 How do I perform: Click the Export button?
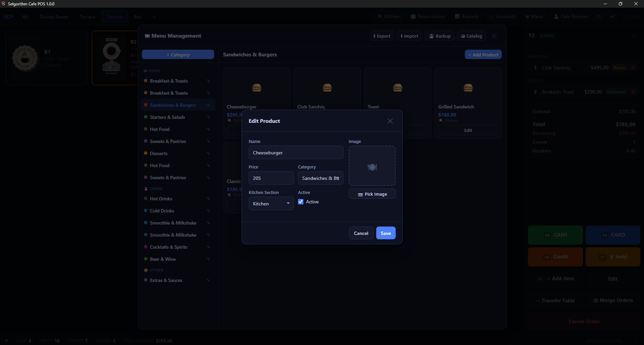pyautogui.click(x=382, y=36)
